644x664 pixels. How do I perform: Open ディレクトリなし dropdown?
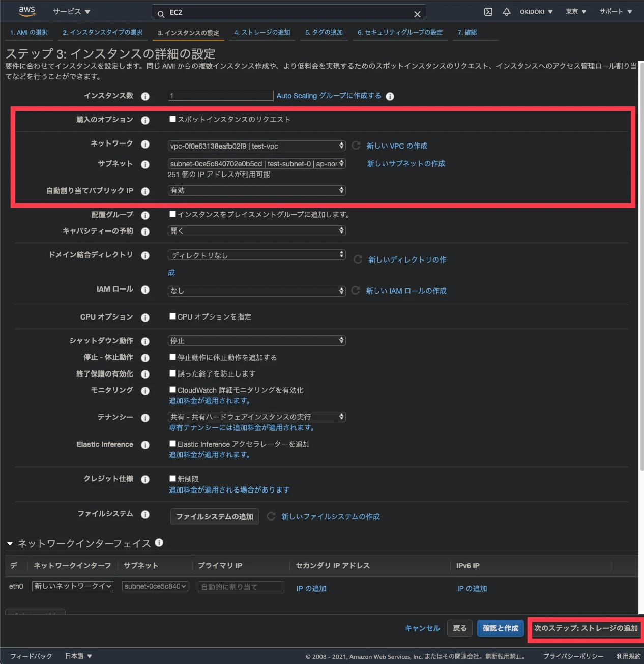[257, 255]
